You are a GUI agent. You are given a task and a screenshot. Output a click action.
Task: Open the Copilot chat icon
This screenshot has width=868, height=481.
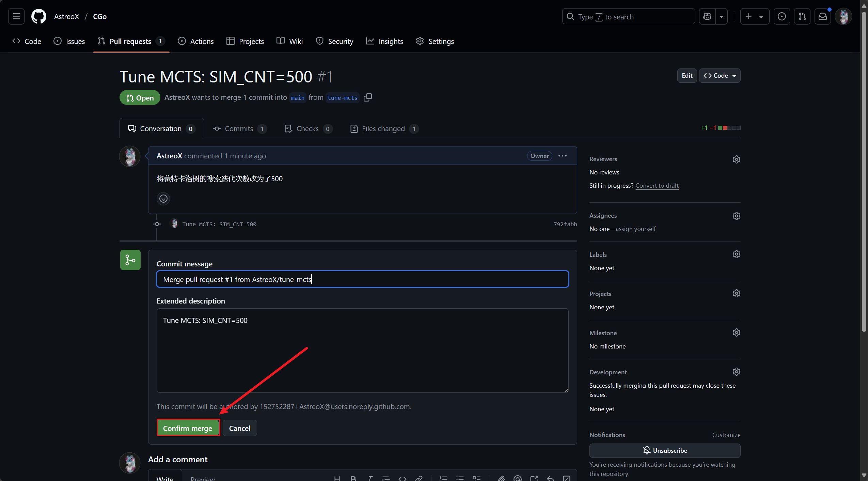pyautogui.click(x=707, y=16)
